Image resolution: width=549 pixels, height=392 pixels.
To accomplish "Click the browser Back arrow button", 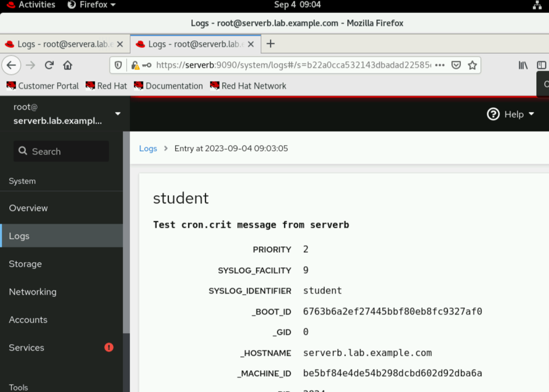I will pyautogui.click(x=12, y=65).
